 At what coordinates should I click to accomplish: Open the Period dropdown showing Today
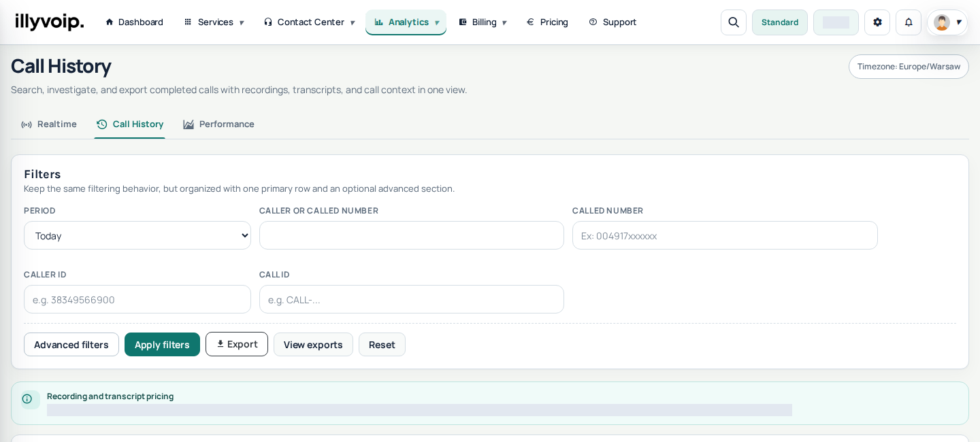[x=137, y=235]
